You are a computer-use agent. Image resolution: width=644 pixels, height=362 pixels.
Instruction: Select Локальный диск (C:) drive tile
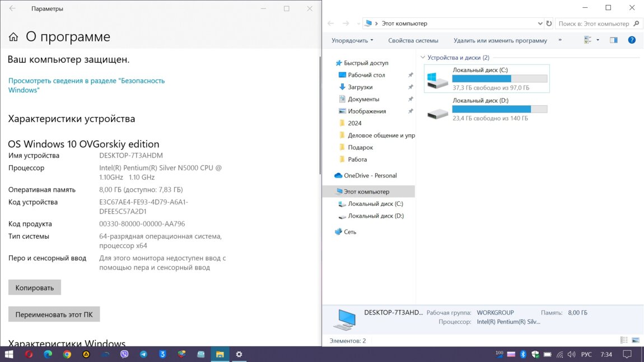[487, 79]
